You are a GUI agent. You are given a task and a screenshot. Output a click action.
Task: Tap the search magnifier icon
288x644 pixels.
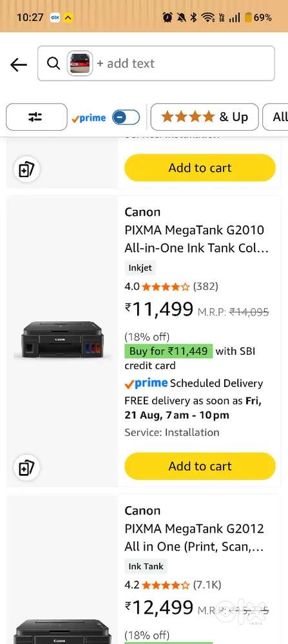coord(53,63)
